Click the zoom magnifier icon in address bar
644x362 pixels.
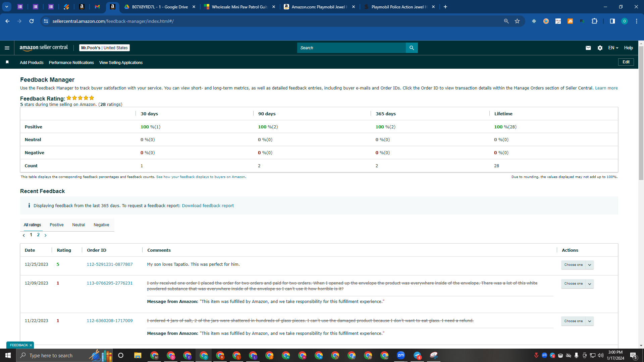(x=506, y=21)
